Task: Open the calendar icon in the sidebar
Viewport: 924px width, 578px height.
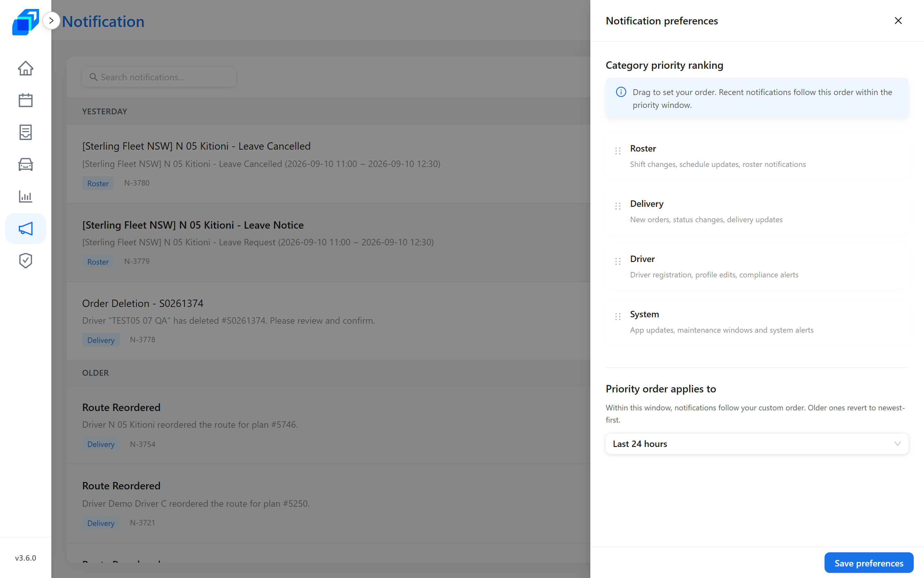Action: point(26,100)
